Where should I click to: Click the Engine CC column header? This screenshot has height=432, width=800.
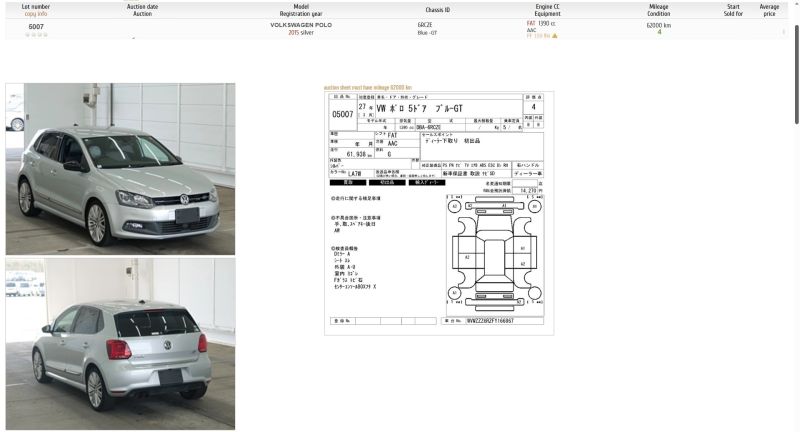pos(547,7)
